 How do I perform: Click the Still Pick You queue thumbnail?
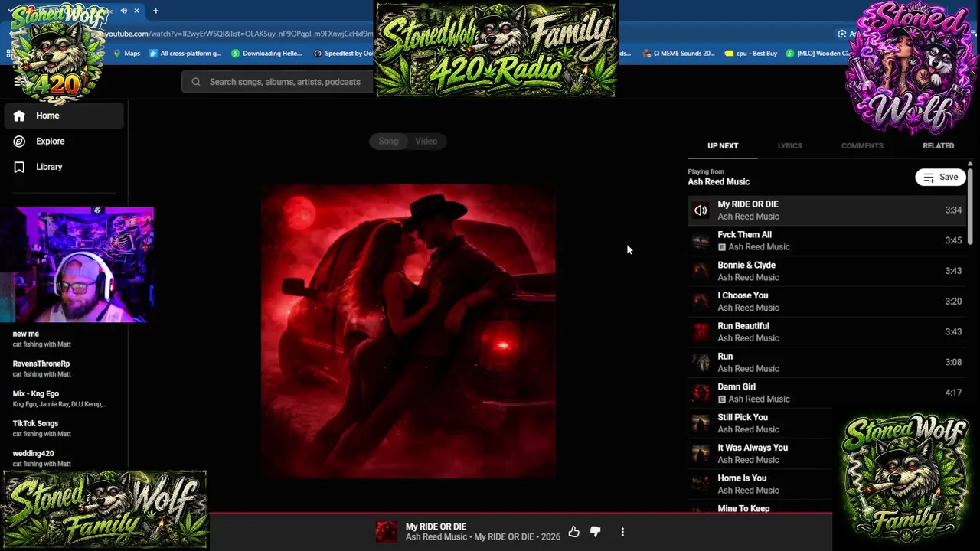coord(701,423)
